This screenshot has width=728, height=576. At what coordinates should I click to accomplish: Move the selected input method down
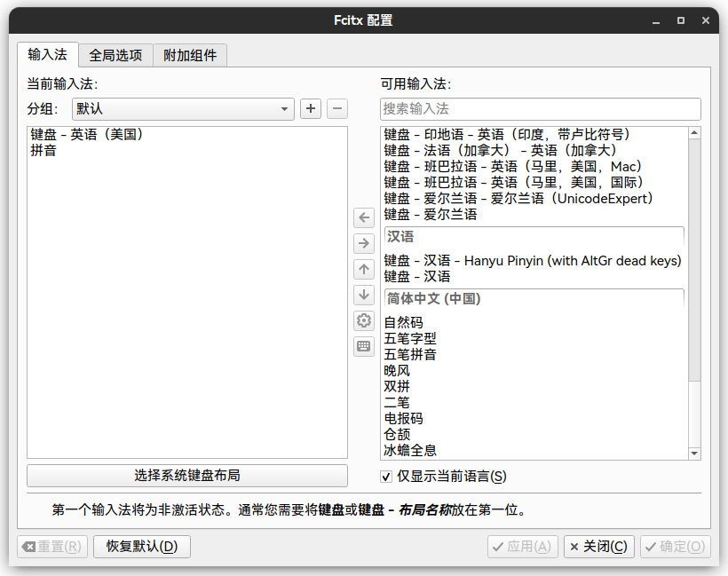(x=363, y=295)
